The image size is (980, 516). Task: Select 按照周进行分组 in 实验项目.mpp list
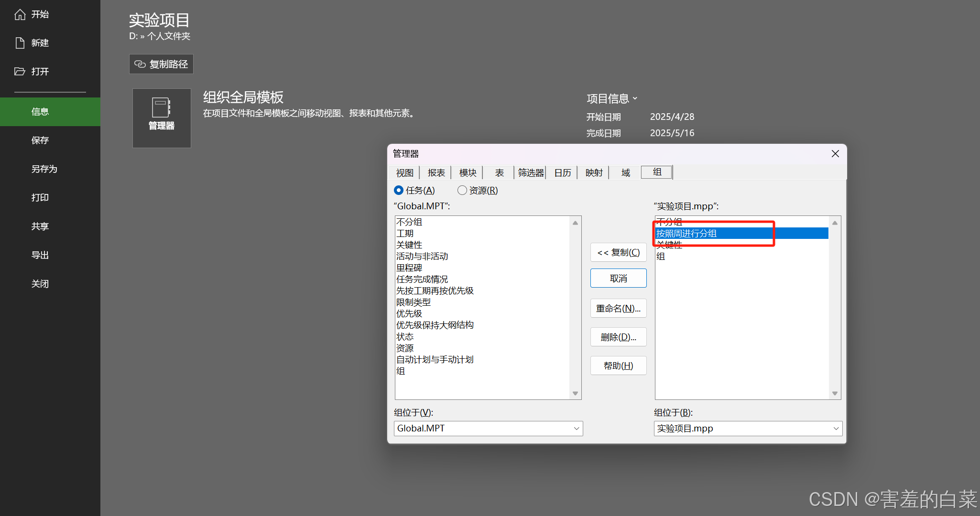point(742,233)
